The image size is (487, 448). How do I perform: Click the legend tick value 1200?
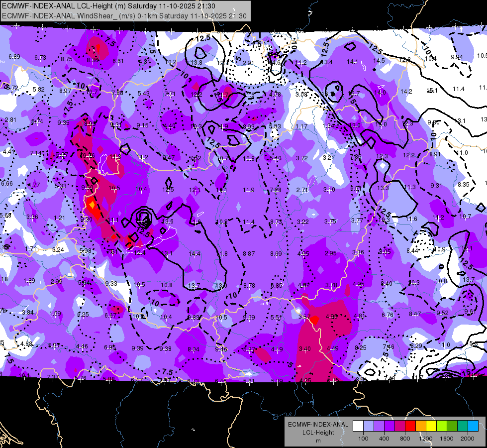pos(426,439)
